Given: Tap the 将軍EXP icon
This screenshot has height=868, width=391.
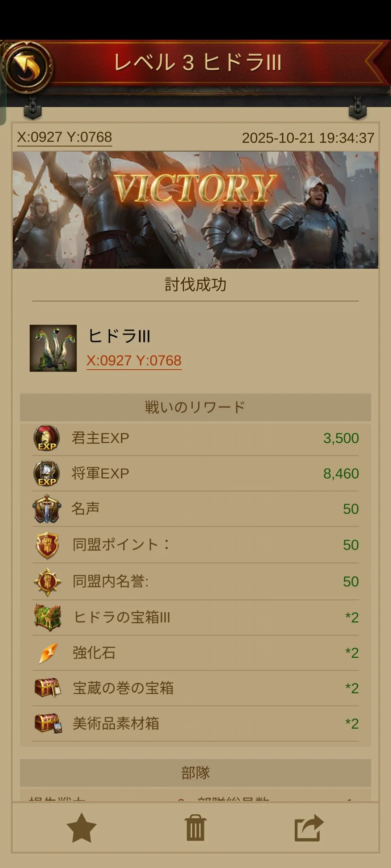Looking at the screenshot, I should [47, 473].
